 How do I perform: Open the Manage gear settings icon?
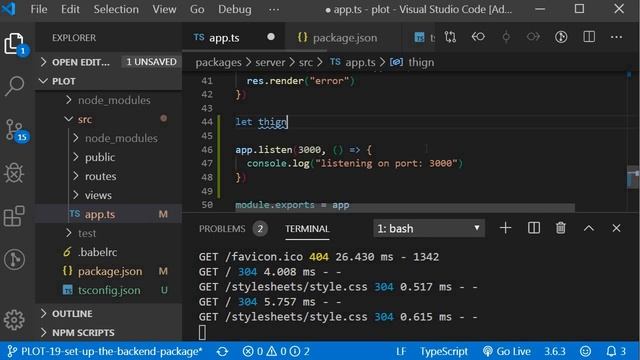point(15,320)
